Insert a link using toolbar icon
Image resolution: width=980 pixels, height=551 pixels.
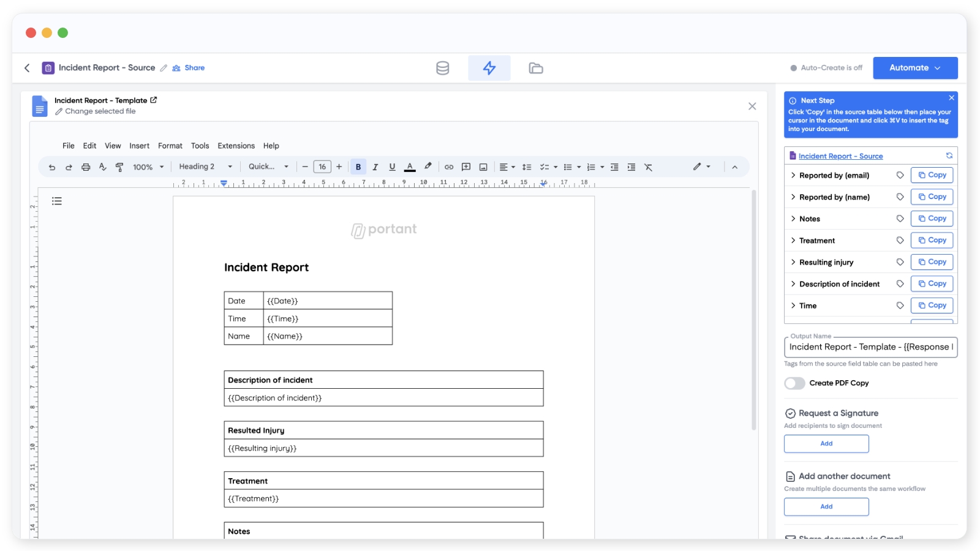(x=449, y=167)
